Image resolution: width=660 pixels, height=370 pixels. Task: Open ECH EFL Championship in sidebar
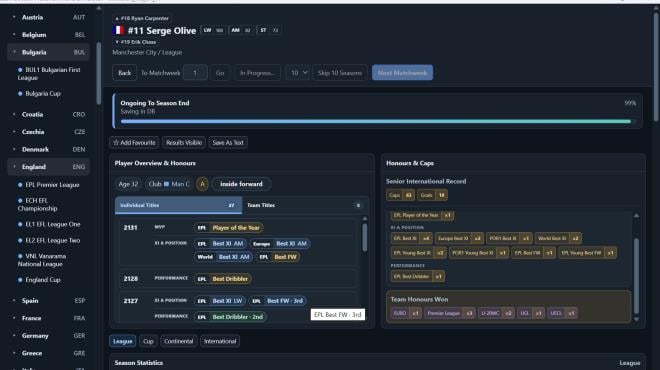(38, 205)
